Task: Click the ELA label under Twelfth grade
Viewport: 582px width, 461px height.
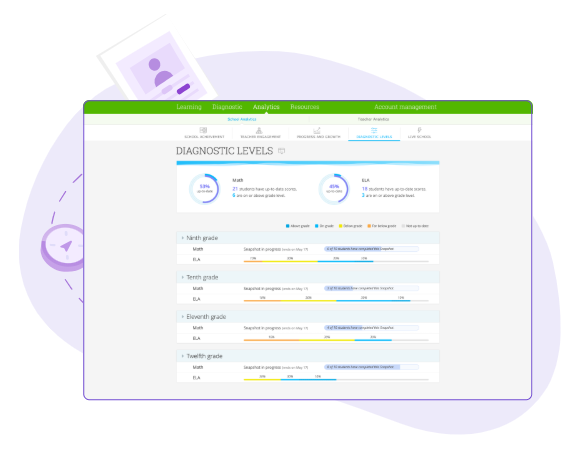Action: (196, 377)
